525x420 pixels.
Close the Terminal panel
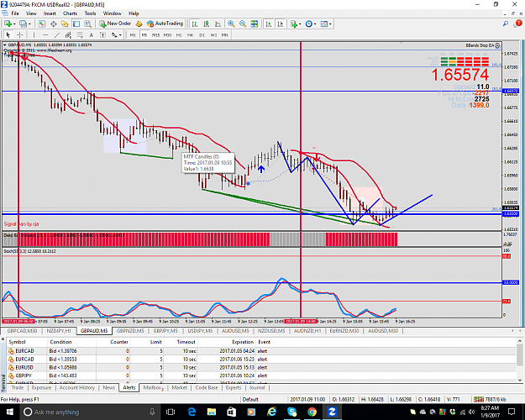3,339
